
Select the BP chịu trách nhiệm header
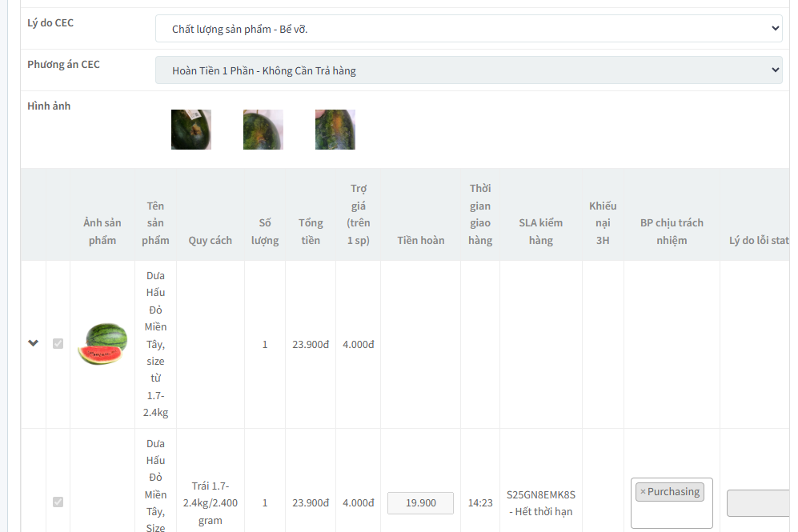(672, 231)
